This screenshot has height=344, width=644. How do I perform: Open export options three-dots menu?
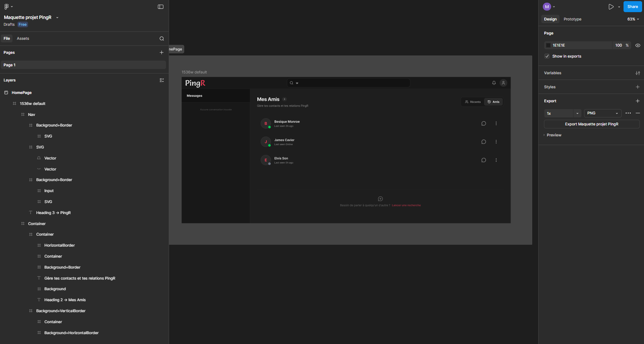click(628, 113)
